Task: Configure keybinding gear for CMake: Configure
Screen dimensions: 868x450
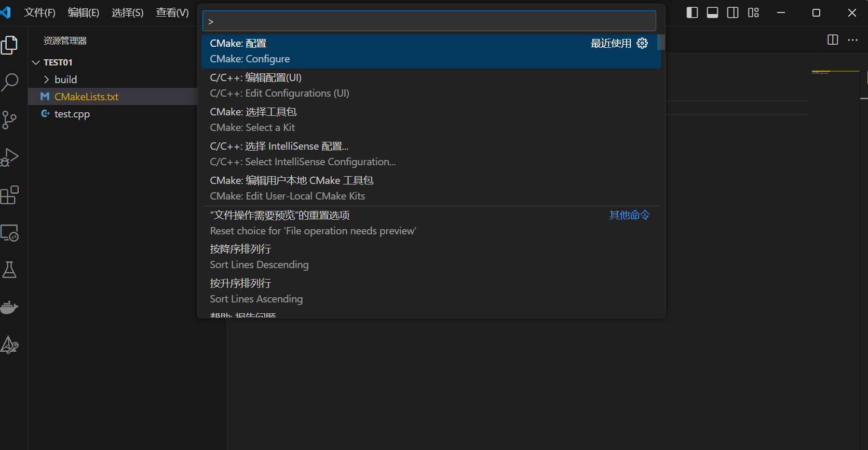Action: [642, 43]
